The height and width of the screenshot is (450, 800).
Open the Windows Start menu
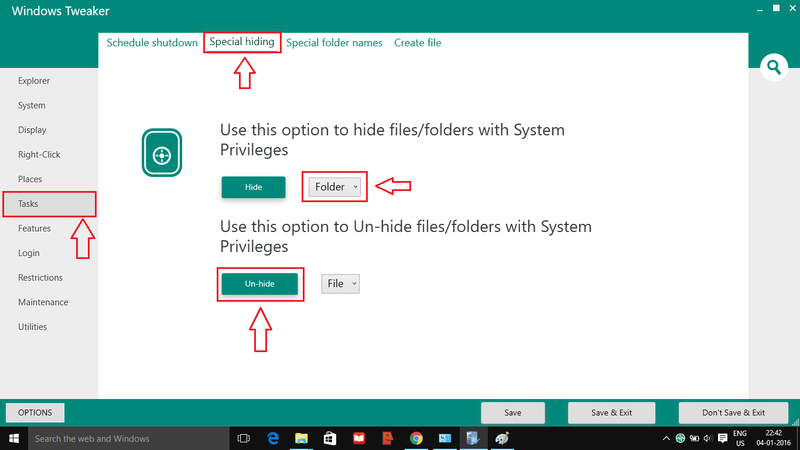coord(14,438)
